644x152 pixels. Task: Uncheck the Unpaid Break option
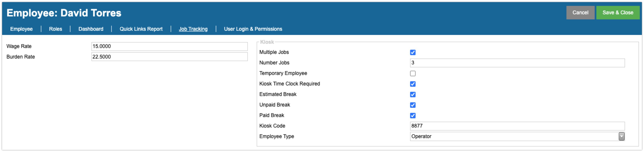[412, 105]
